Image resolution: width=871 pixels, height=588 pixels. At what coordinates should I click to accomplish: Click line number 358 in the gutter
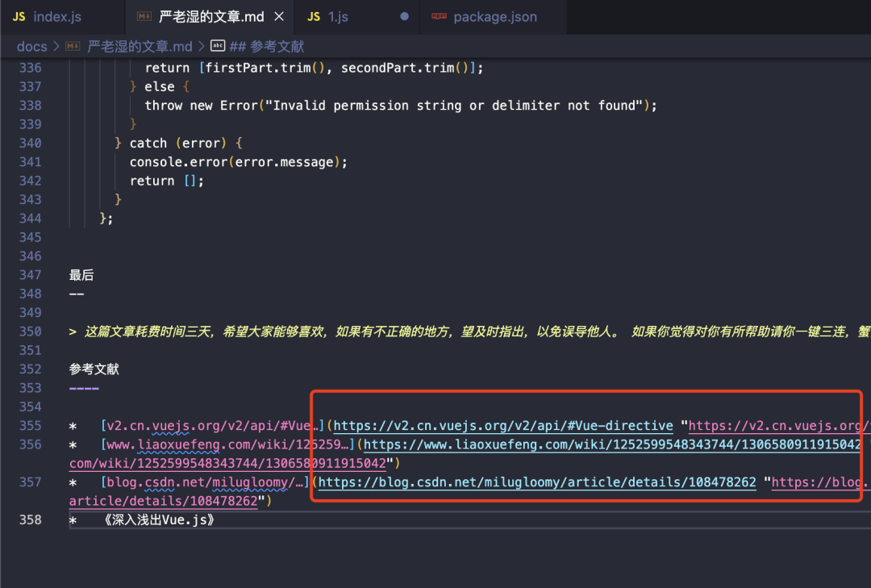[30, 520]
